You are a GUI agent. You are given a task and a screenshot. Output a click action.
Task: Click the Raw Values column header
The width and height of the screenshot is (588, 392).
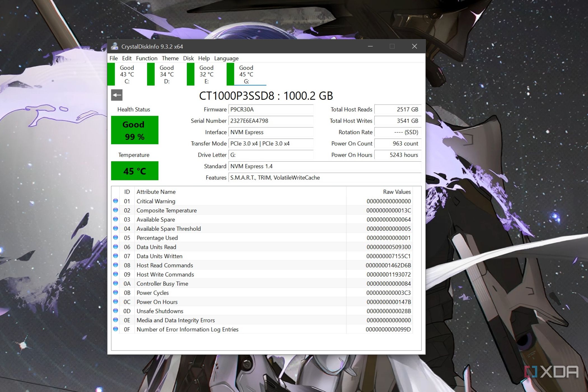(x=379, y=192)
